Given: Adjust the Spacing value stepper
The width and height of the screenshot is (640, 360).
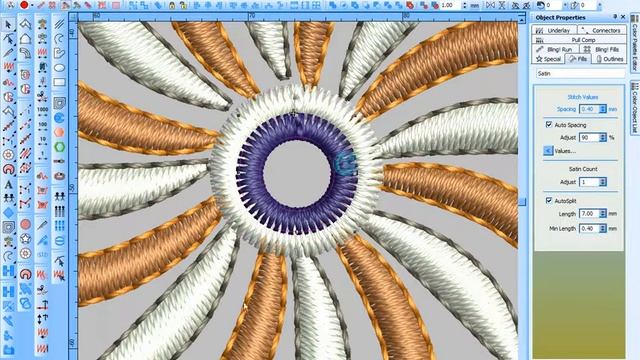Looking at the screenshot, I should point(602,109).
